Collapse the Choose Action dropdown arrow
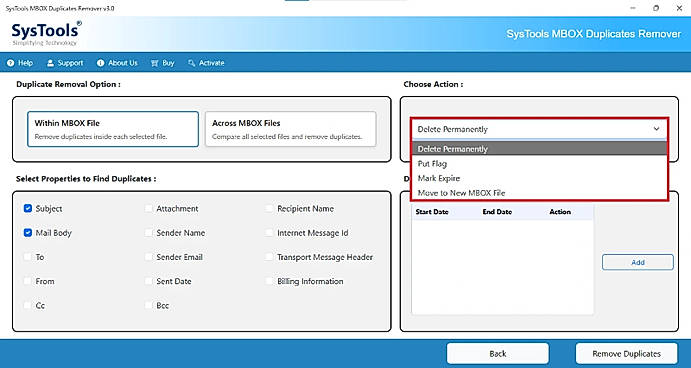 pyautogui.click(x=656, y=129)
